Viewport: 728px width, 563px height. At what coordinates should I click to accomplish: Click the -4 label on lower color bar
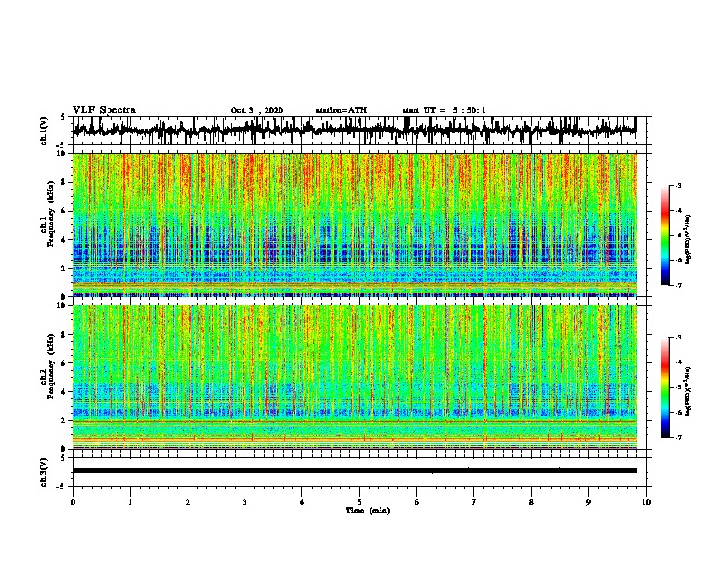(677, 362)
